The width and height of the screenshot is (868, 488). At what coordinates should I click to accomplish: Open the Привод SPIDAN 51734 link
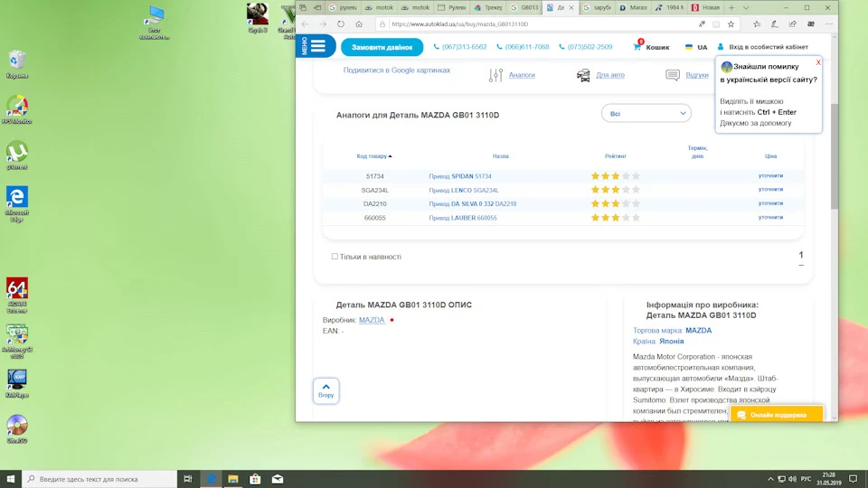coord(460,176)
